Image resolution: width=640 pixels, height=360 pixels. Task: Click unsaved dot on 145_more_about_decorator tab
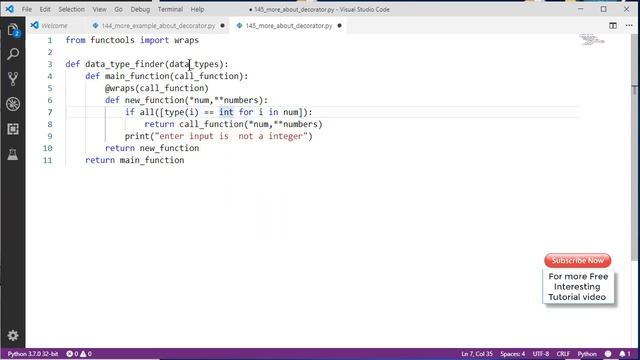339,26
